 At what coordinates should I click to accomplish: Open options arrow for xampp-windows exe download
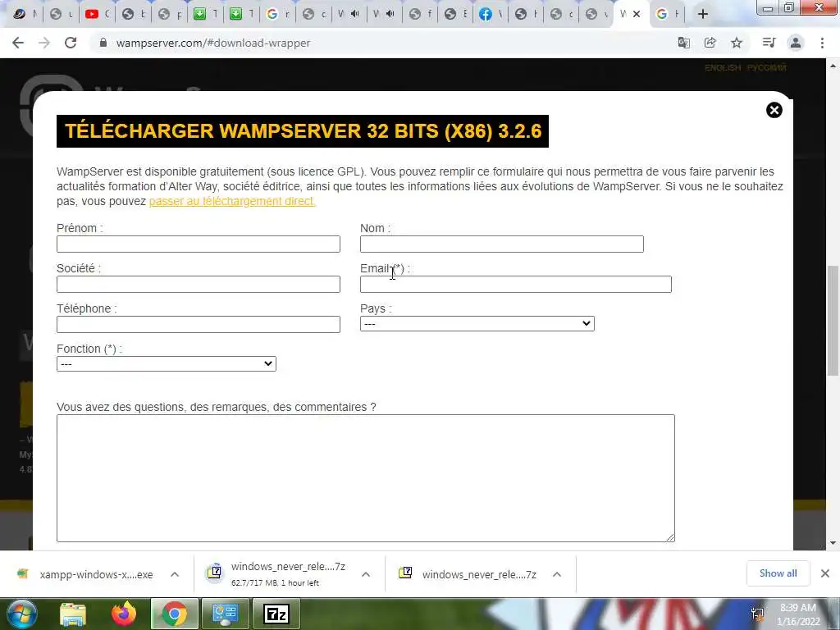[175, 574]
